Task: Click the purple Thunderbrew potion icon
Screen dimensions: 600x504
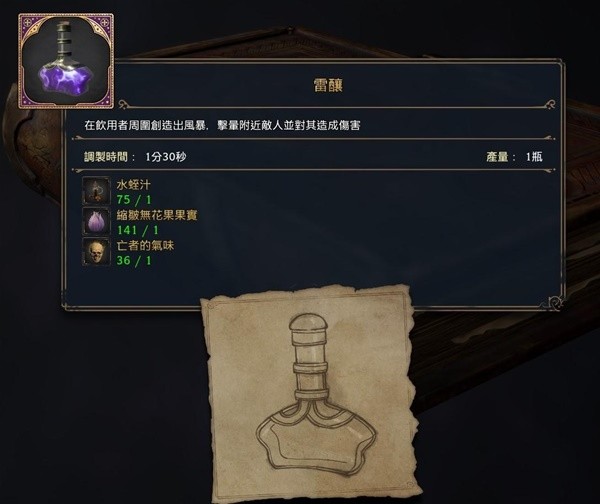Action: click(66, 61)
